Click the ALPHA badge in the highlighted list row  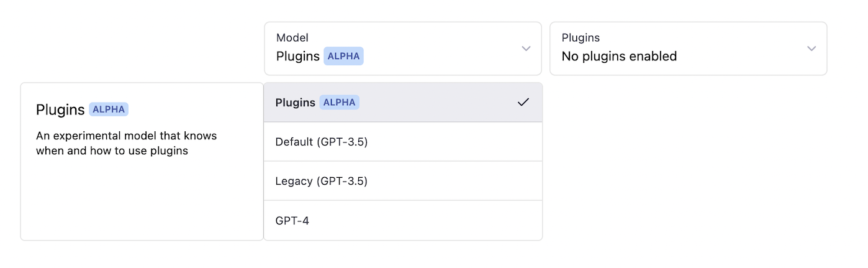340,103
